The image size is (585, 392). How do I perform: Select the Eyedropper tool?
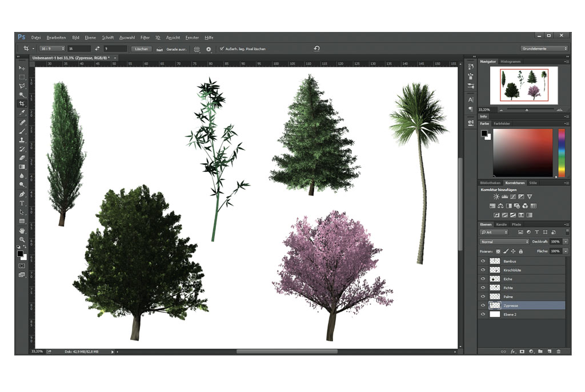point(22,113)
